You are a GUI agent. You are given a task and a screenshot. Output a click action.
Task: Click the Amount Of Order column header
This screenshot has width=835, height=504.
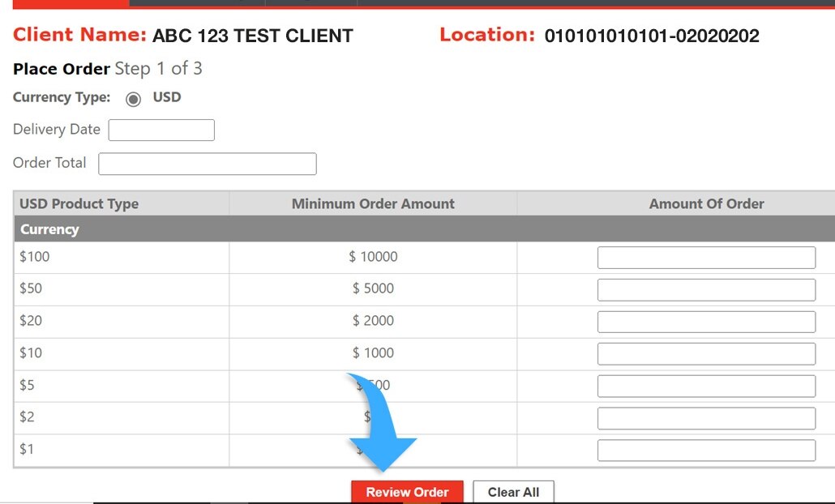point(706,203)
